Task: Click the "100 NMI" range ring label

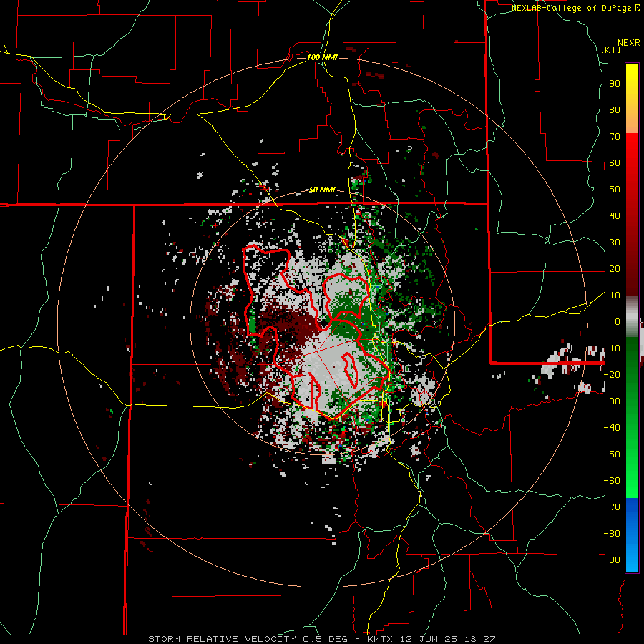Action: (x=322, y=57)
